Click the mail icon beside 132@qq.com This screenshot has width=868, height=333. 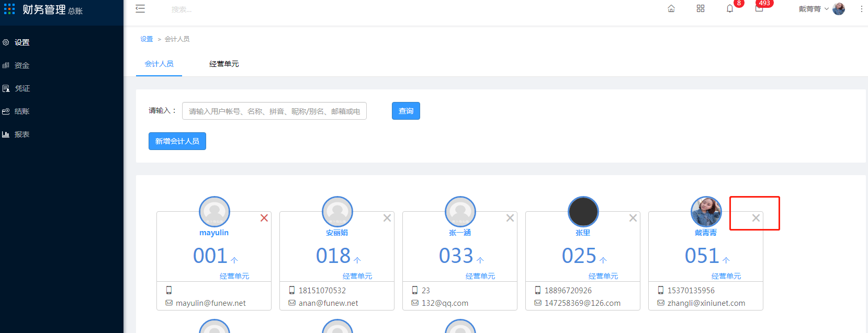(415, 303)
